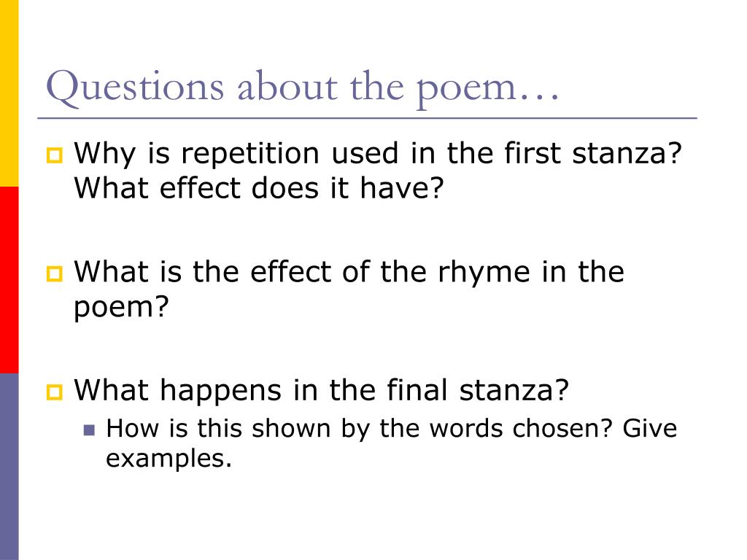Click the word 'stanza?' in the third bullet
Image resolution: width=747 pixels, height=560 pixels.
click(x=514, y=389)
